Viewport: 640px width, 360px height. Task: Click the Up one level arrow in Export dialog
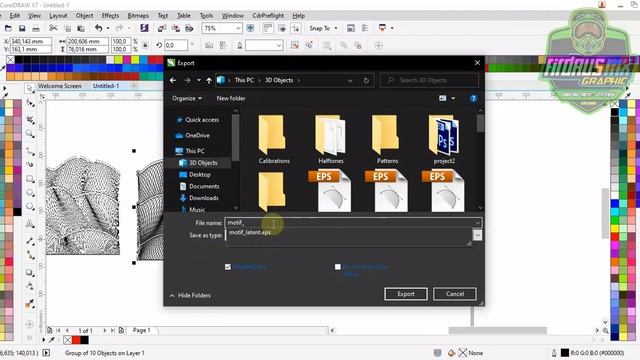point(209,80)
